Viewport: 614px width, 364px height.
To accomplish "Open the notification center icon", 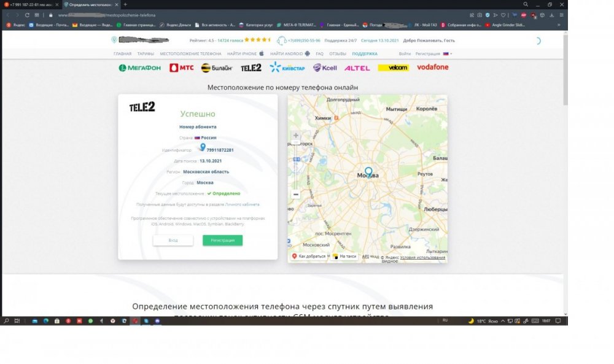I will pos(558,321).
